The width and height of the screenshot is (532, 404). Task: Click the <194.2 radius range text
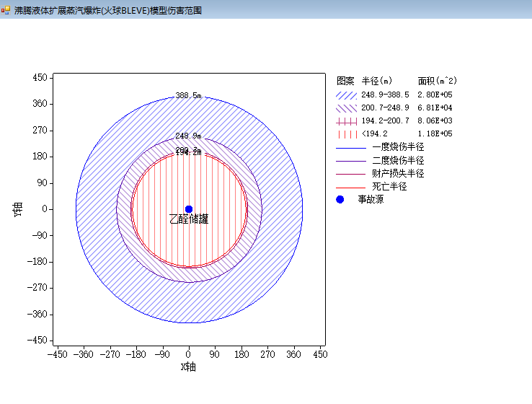375,133
